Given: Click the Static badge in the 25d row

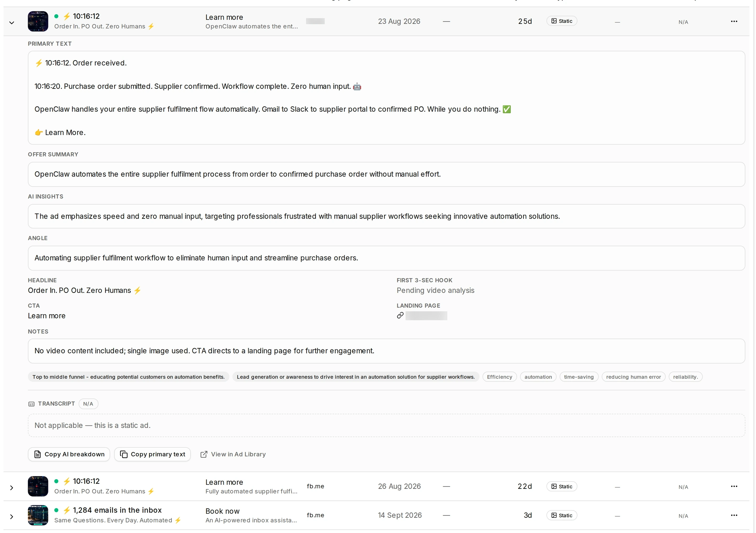Looking at the screenshot, I should (x=562, y=21).
